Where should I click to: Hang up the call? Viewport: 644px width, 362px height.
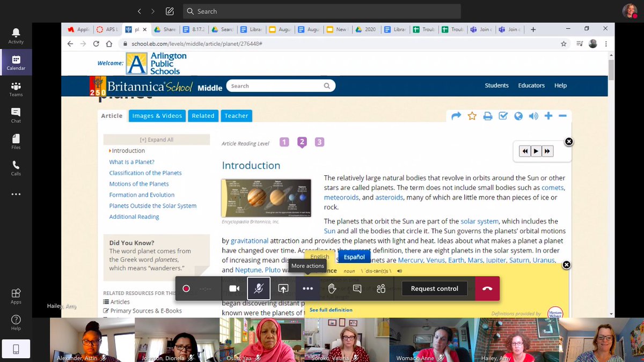[x=487, y=289]
